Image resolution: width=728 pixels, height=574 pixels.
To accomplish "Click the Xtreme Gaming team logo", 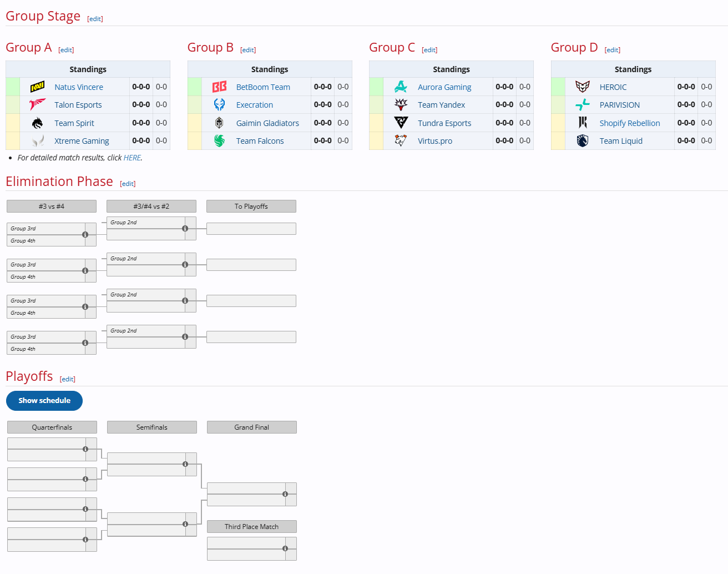I will [37, 141].
